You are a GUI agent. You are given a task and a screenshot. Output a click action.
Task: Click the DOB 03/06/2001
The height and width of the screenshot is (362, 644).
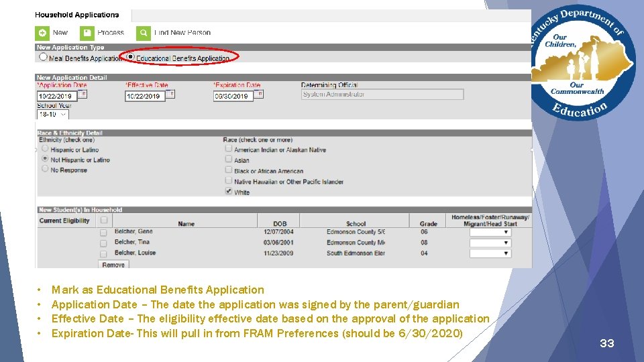[278, 243]
